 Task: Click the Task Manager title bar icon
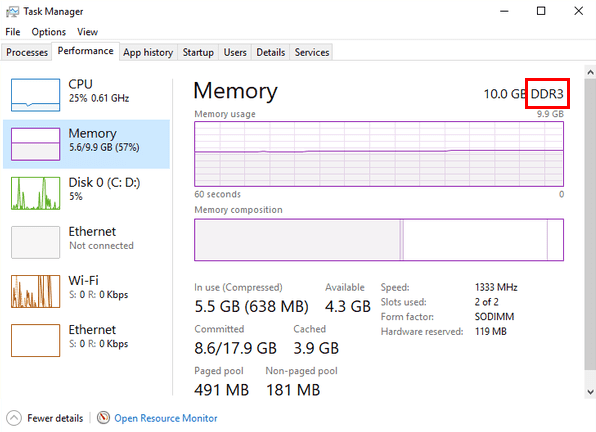click(x=12, y=11)
